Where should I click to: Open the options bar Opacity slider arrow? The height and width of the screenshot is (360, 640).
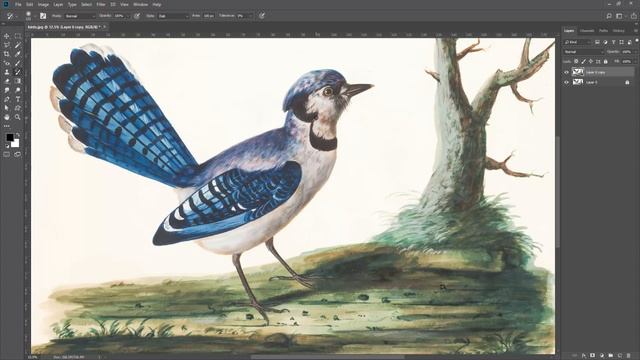click(x=129, y=16)
